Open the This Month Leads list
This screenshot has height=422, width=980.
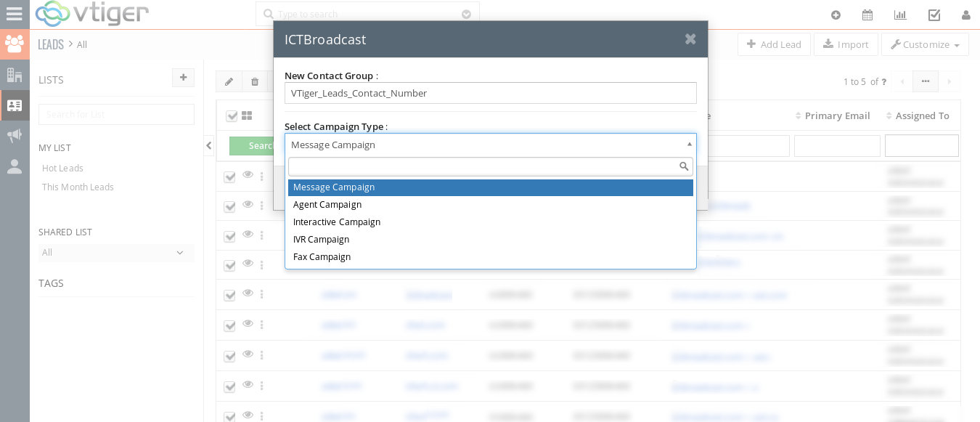click(78, 187)
